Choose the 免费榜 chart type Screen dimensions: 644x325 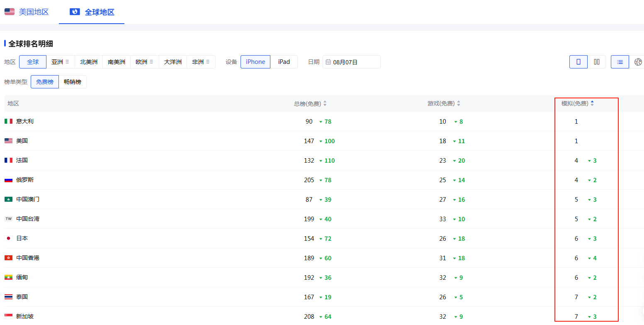(45, 82)
